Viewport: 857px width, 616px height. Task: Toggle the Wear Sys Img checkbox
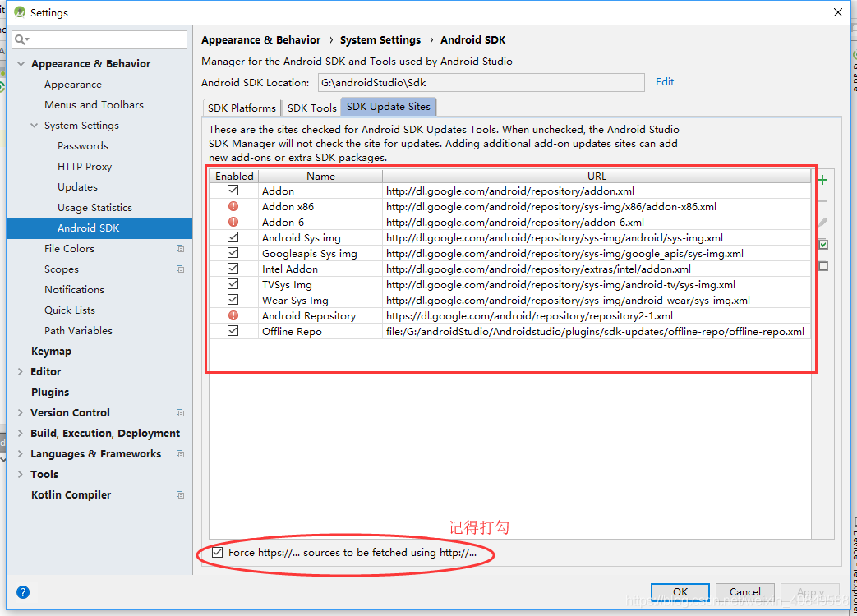coord(233,300)
